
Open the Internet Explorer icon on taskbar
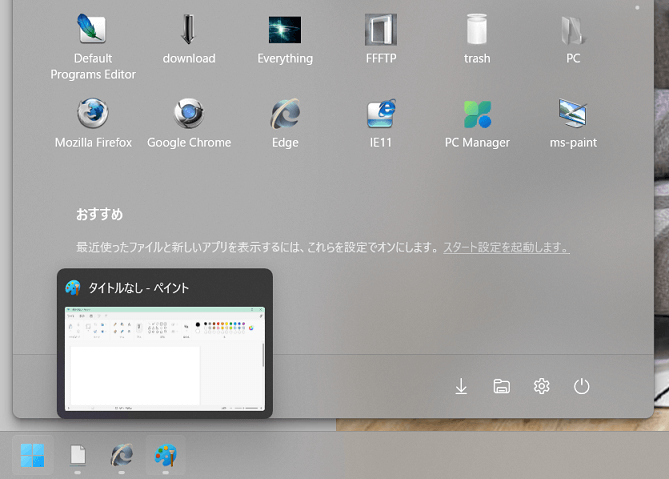(122, 455)
